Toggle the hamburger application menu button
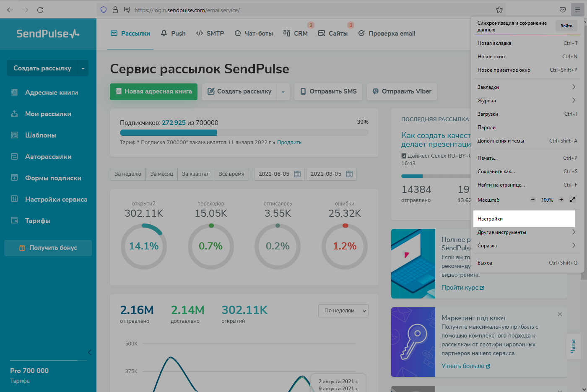 (x=578, y=10)
